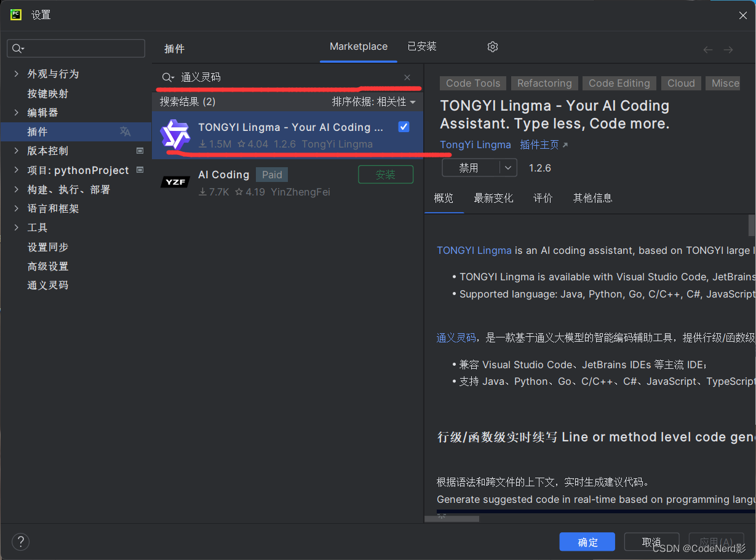
Task: Open the TongYi Lingma vendor link
Action: (475, 144)
